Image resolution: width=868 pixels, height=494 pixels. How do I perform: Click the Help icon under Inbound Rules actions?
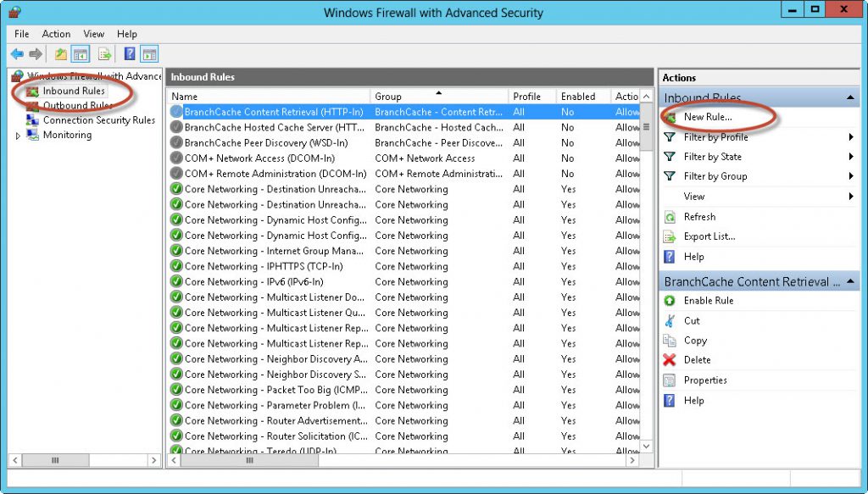(670, 257)
